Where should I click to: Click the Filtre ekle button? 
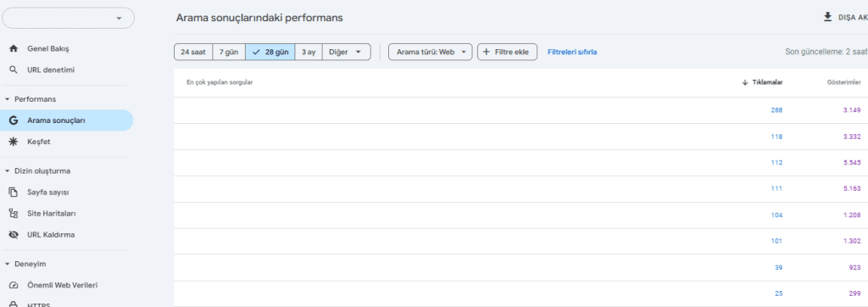507,52
